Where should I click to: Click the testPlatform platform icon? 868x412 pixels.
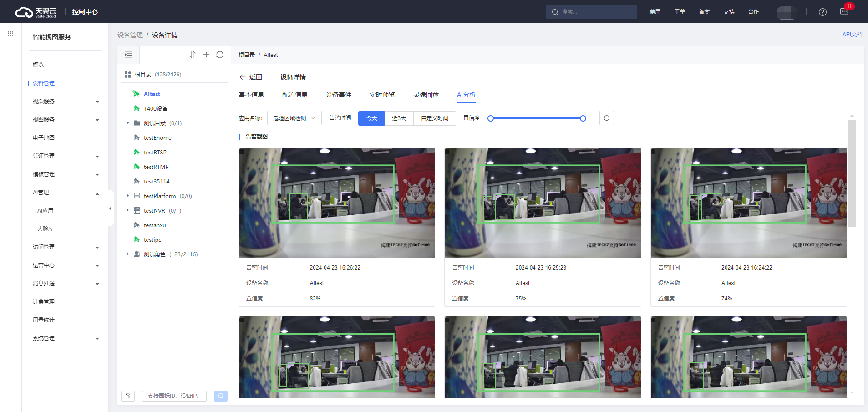(137, 196)
